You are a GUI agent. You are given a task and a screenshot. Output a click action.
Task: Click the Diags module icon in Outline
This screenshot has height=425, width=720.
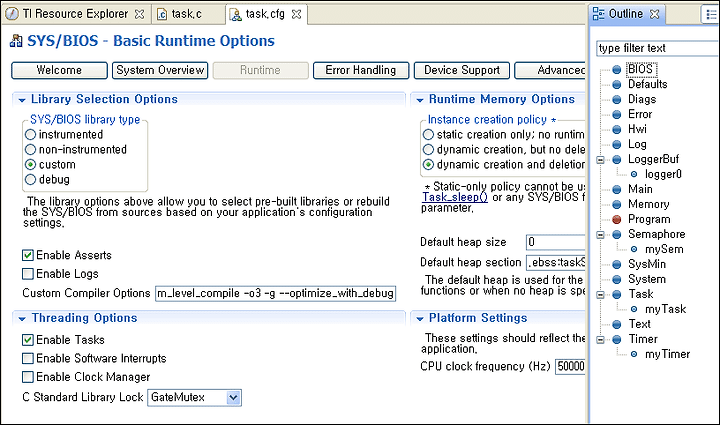[617, 100]
